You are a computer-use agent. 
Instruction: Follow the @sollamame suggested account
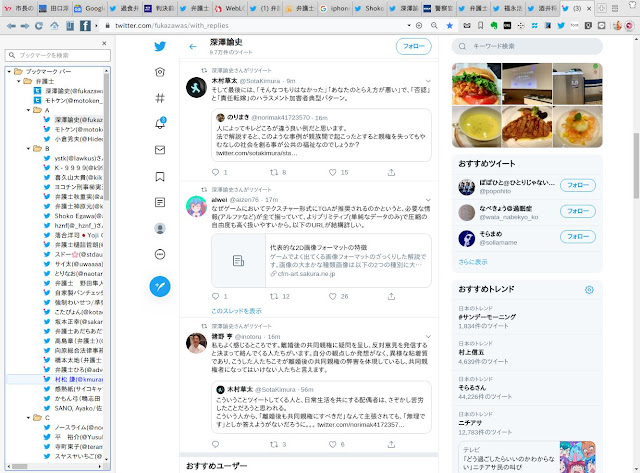point(578,237)
